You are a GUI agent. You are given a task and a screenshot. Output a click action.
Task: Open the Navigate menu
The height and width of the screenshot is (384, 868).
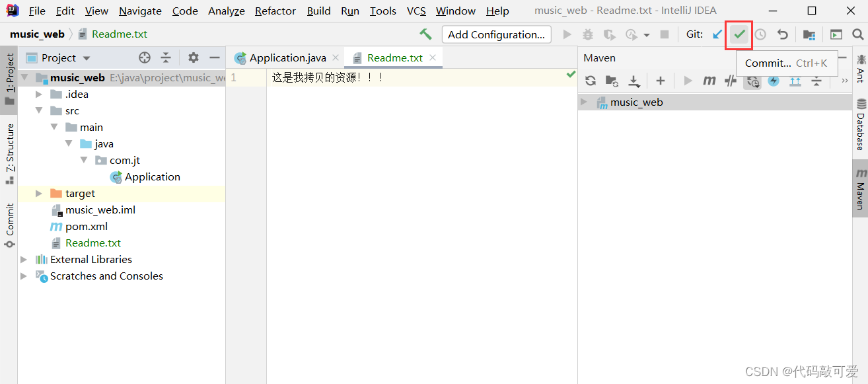140,11
